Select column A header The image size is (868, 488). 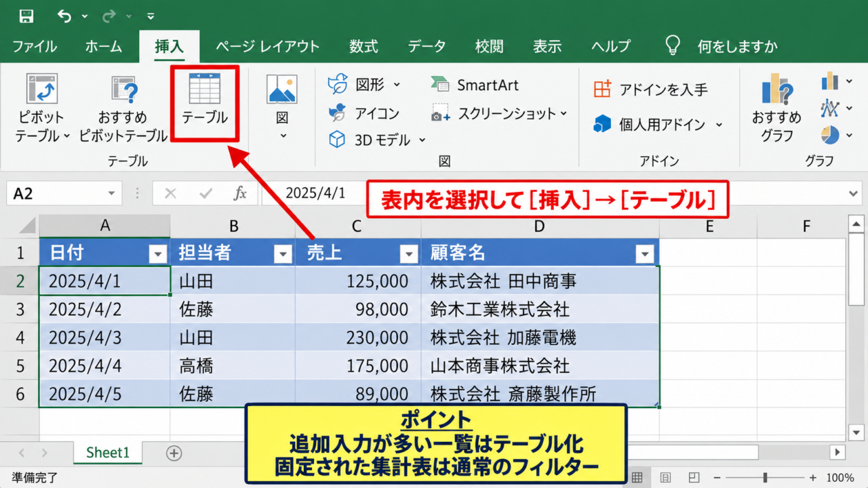tap(104, 226)
